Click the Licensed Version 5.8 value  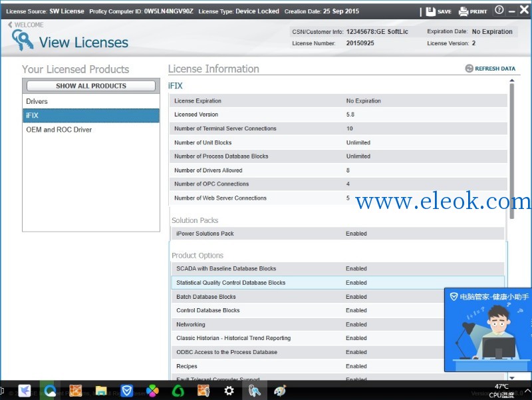pos(350,114)
